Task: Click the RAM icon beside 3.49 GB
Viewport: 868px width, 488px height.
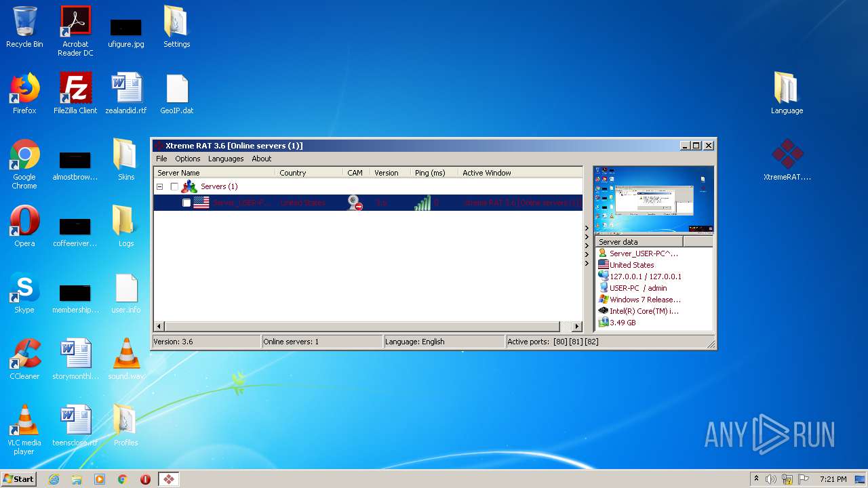Action: click(603, 323)
